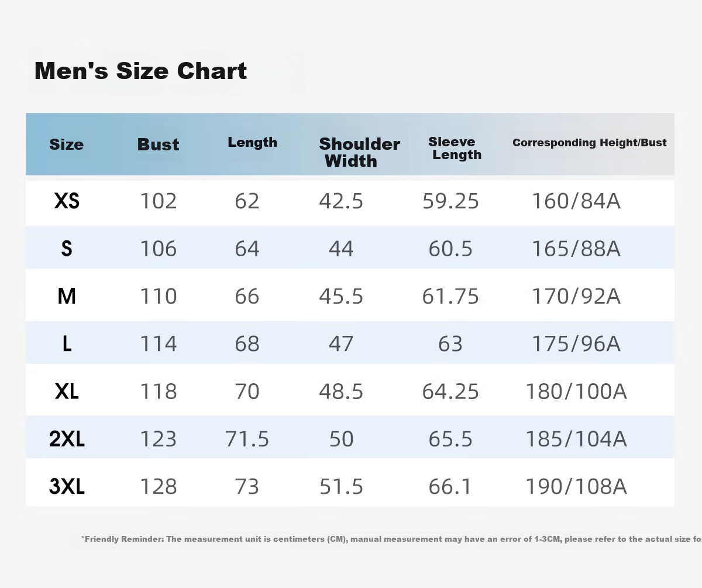Choose the 2XL size row label
This screenshot has height=588, width=702.
tap(67, 439)
